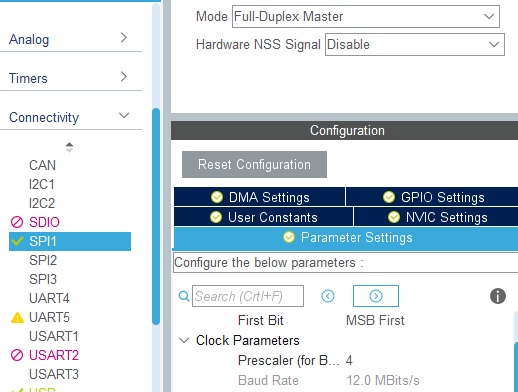Switch to the GPIO Settings tab

[x=432, y=197]
